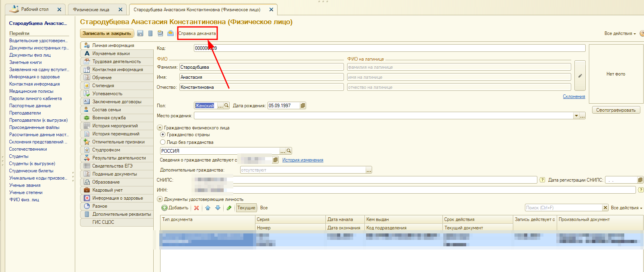The height and width of the screenshot is (272, 644).
Task: Click the floppy disk save icon
Action: [x=140, y=33]
